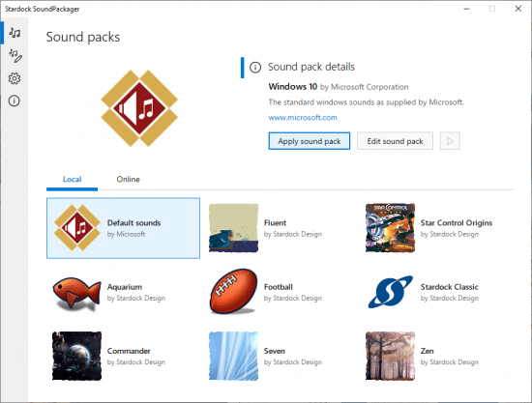This screenshot has width=532, height=403.
Task: Switch to the Online tab
Action: [128, 180]
